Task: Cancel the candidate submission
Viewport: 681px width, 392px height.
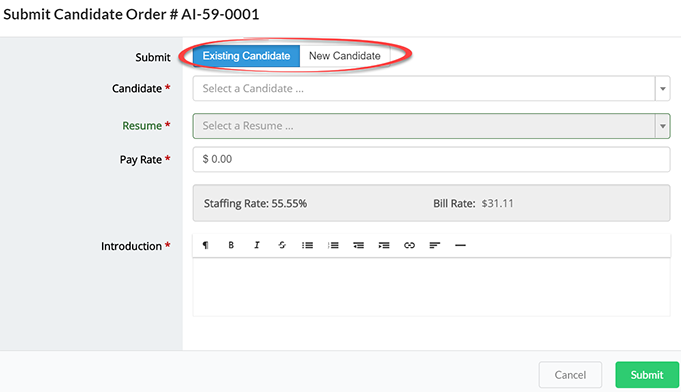Action: [x=570, y=375]
